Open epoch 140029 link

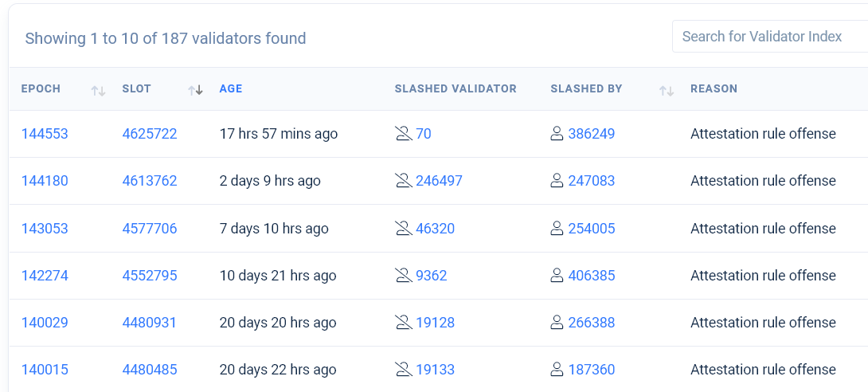pos(45,322)
